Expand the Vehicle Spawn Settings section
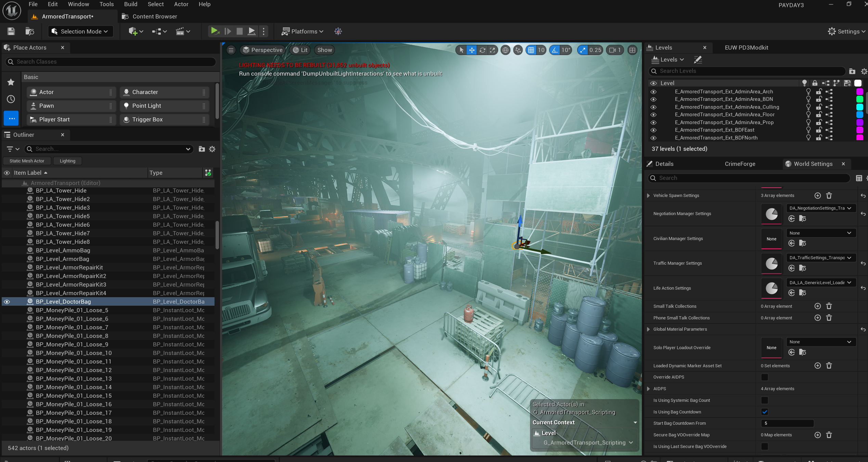The height and width of the screenshot is (462, 868). [648, 196]
